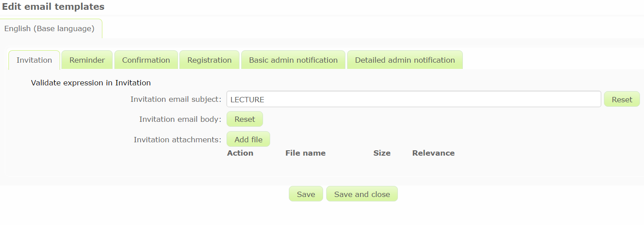
Task: Click the Relevance column header
Action: click(433, 153)
